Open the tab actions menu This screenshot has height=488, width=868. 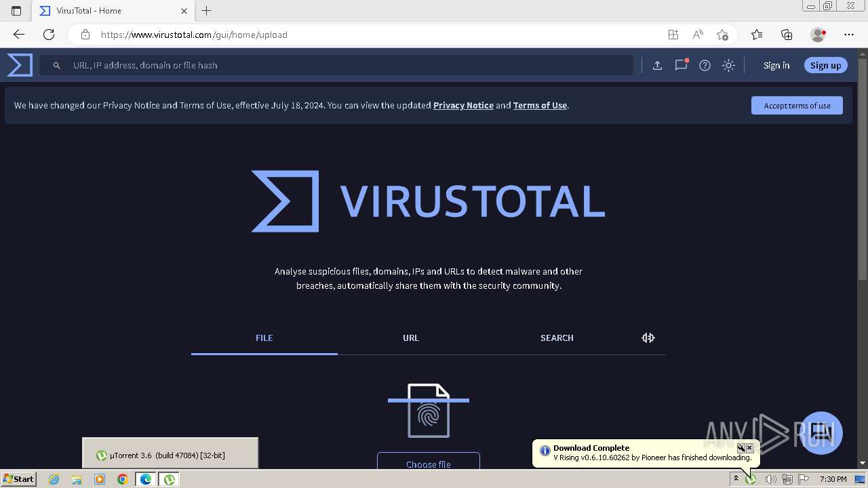coord(16,11)
